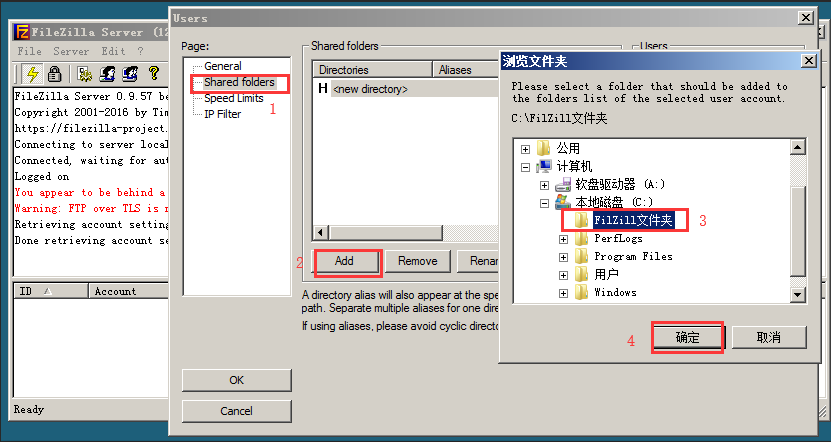This screenshot has width=831, height=442.
Task: Click the 'Ready' status bar text
Action: 29,409
